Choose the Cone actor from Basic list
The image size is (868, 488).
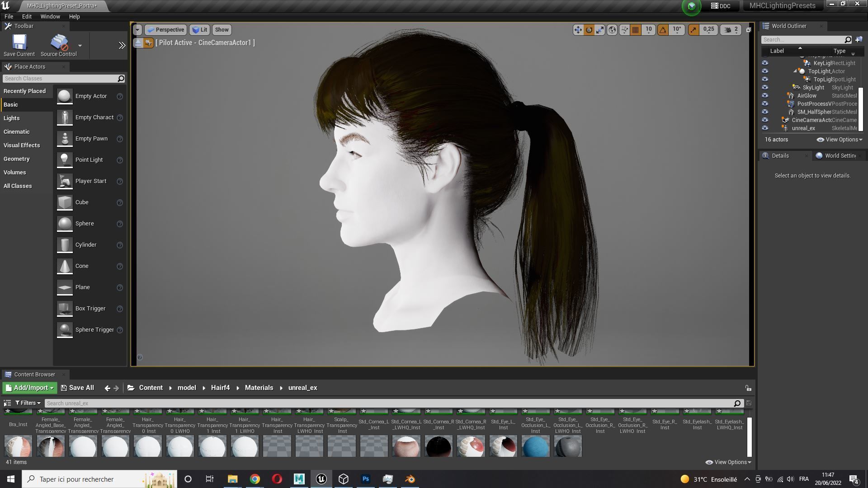90,266
